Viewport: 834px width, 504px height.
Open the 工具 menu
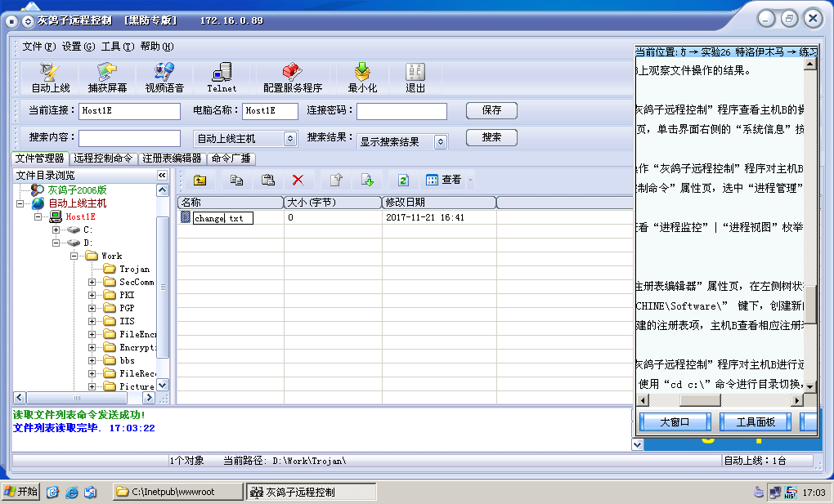pyautogui.click(x=118, y=47)
